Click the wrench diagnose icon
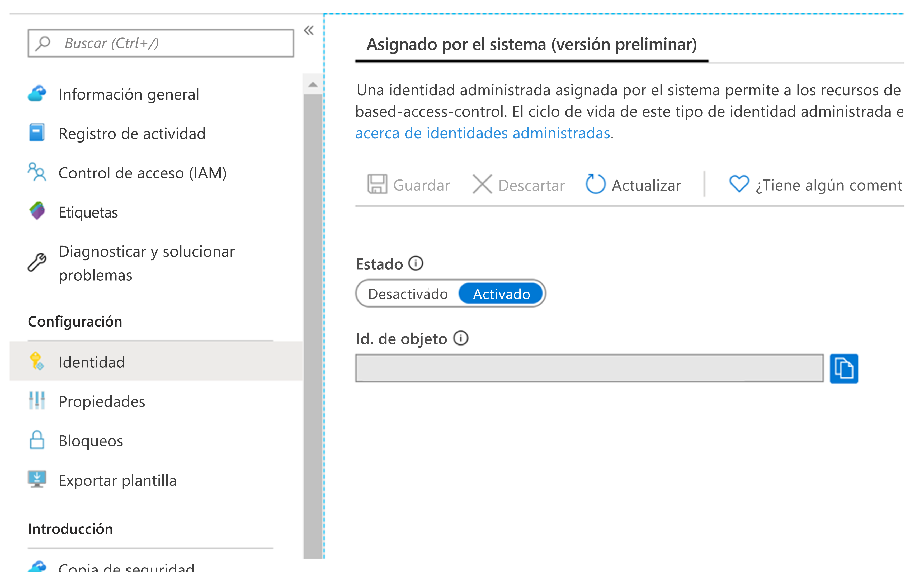Viewport: 924px width, 572px height. pos(37,263)
